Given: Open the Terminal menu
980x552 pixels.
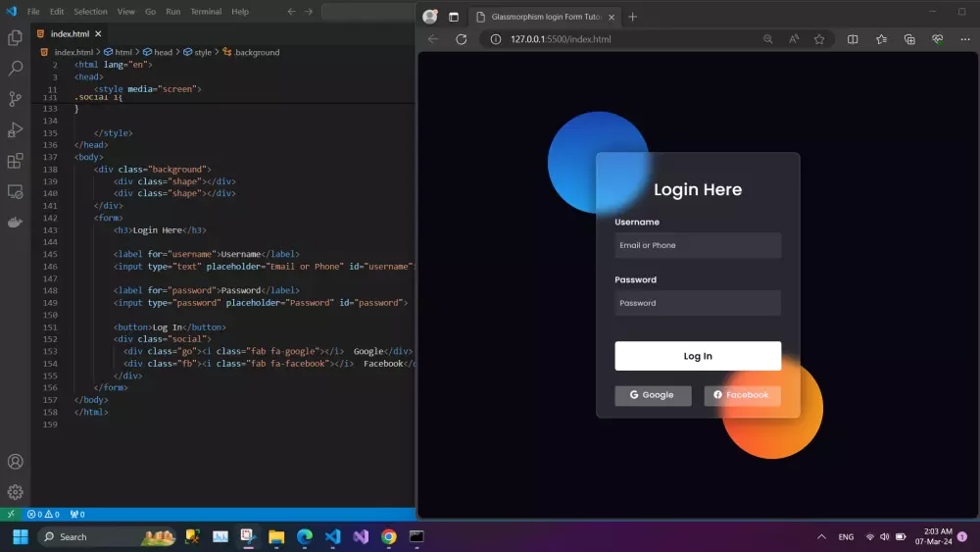Looking at the screenshot, I should 206,11.
